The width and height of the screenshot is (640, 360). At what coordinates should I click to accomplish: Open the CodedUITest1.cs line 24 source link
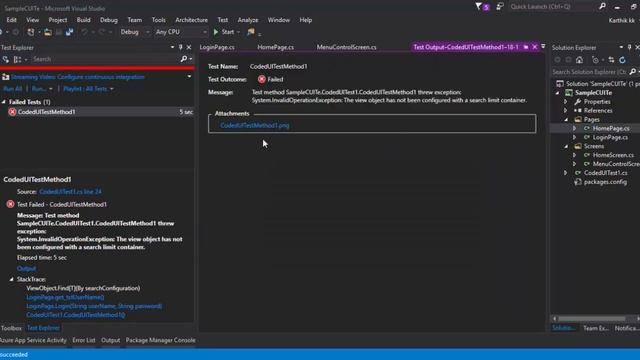coord(70,191)
